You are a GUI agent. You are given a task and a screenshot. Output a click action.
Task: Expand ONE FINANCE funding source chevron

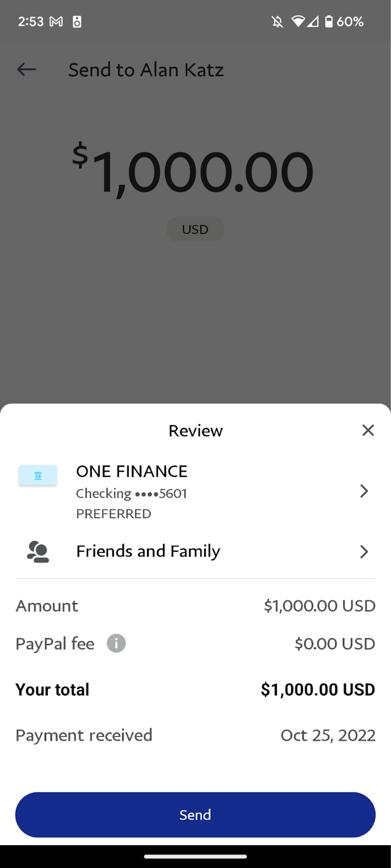[x=364, y=492]
